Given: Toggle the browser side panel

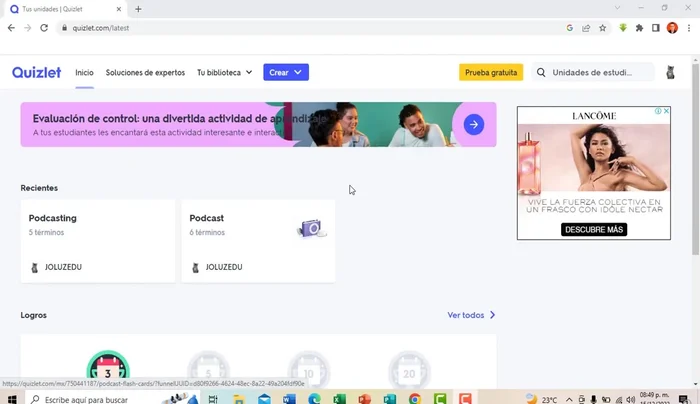Looking at the screenshot, I should coord(655,28).
